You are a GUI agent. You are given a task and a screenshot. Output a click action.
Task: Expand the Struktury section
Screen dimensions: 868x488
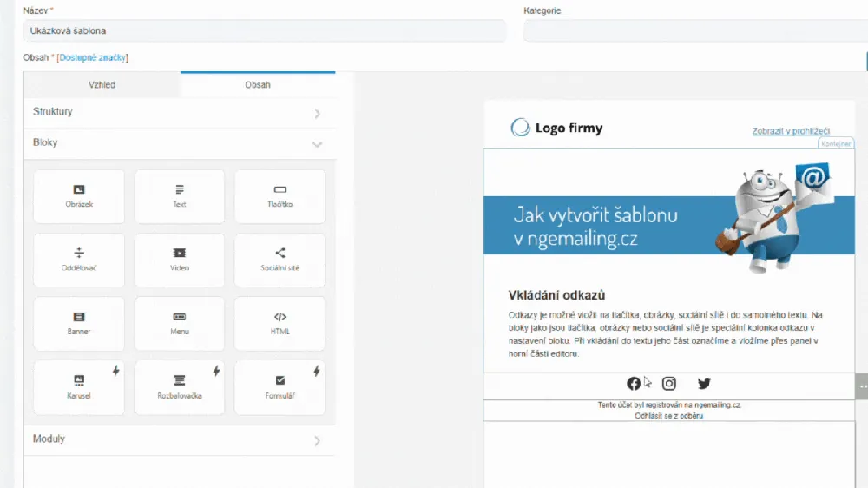pos(179,113)
